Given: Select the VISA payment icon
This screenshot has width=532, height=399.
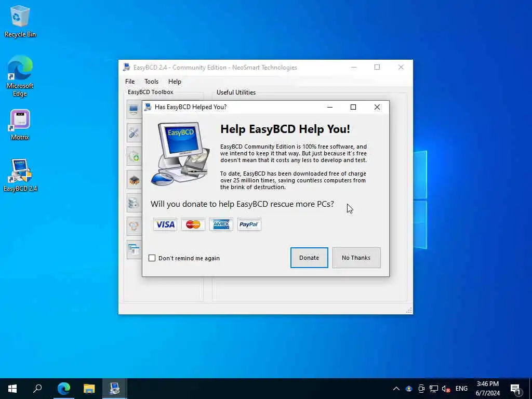Looking at the screenshot, I should 165,224.
